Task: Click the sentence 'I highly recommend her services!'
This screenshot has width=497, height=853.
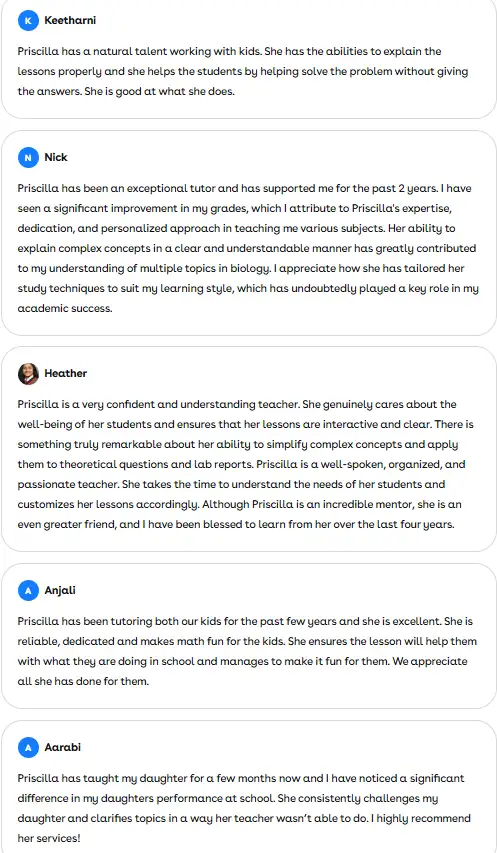Action: tap(244, 828)
